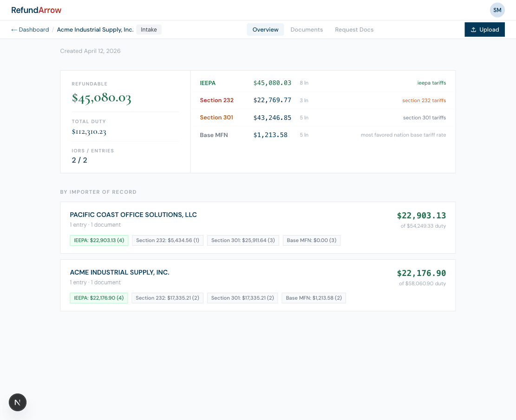Viewport: 516px width, 420px height.
Task: Open the SM user avatar menu
Action: 497,10
